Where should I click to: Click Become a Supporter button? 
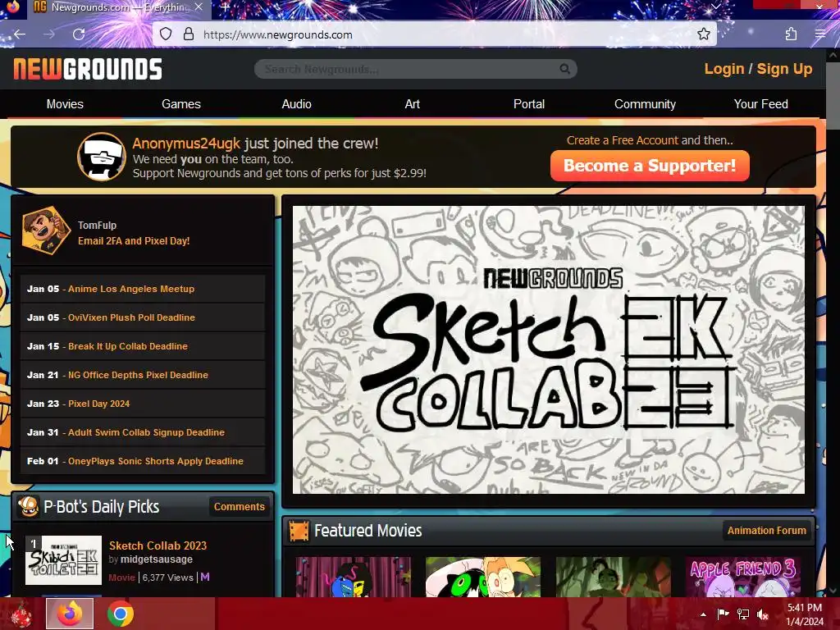[x=650, y=166]
